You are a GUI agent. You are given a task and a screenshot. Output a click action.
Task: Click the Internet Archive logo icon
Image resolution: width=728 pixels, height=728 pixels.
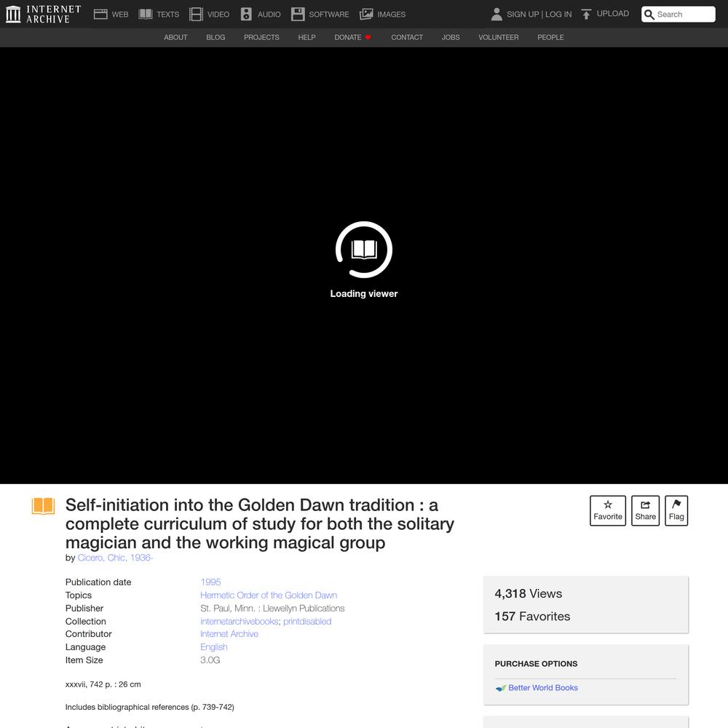coord(13,14)
